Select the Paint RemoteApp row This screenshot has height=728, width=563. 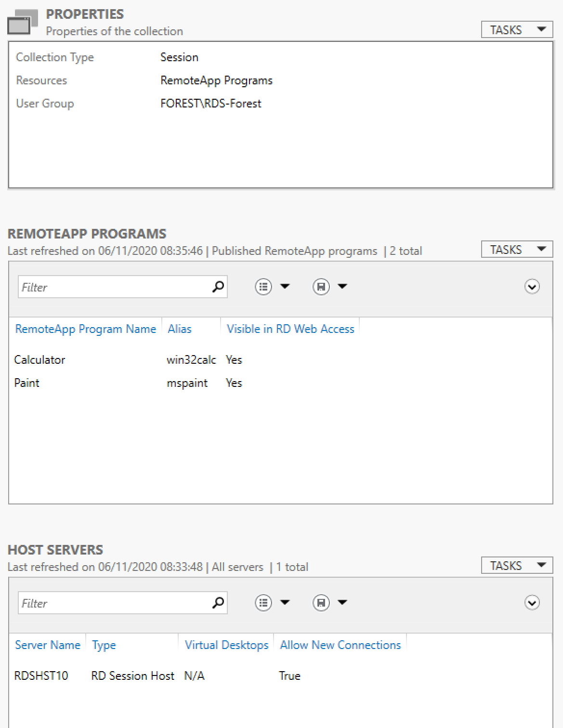(x=280, y=383)
